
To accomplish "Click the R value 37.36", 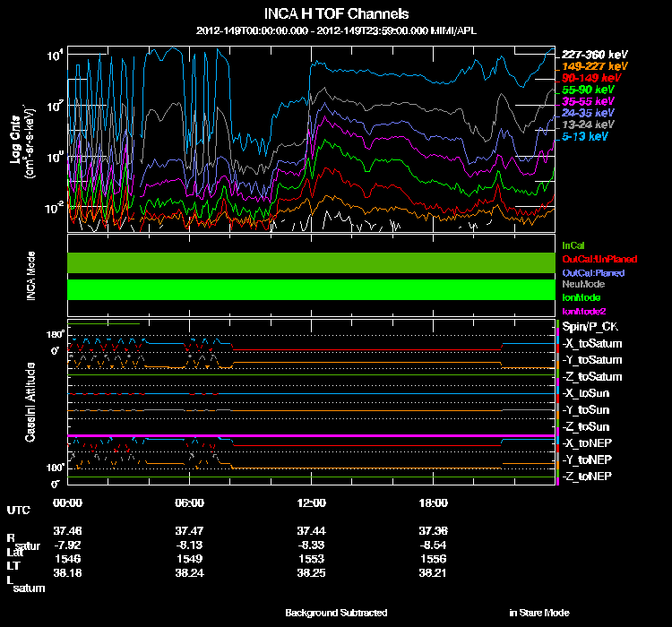I will tap(434, 531).
